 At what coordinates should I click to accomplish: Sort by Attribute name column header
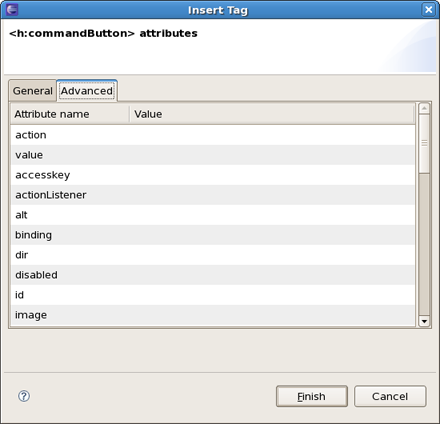click(70, 114)
